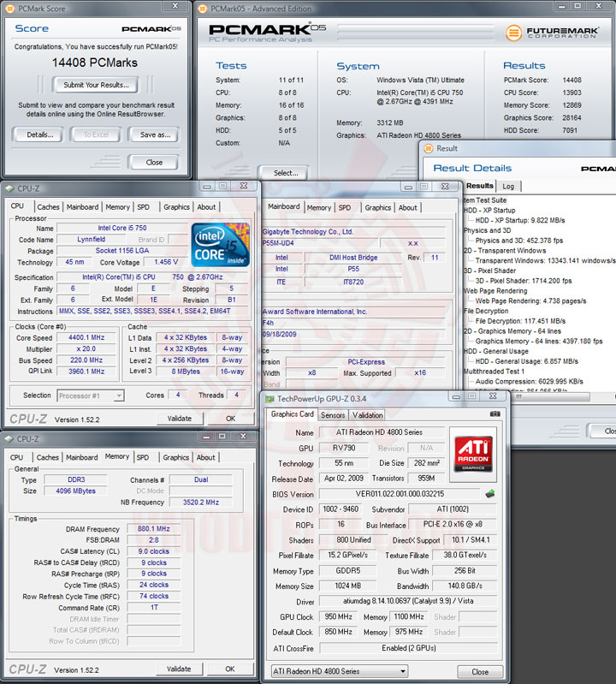Click the Memory Size 1024 MB field

[x=347, y=586]
